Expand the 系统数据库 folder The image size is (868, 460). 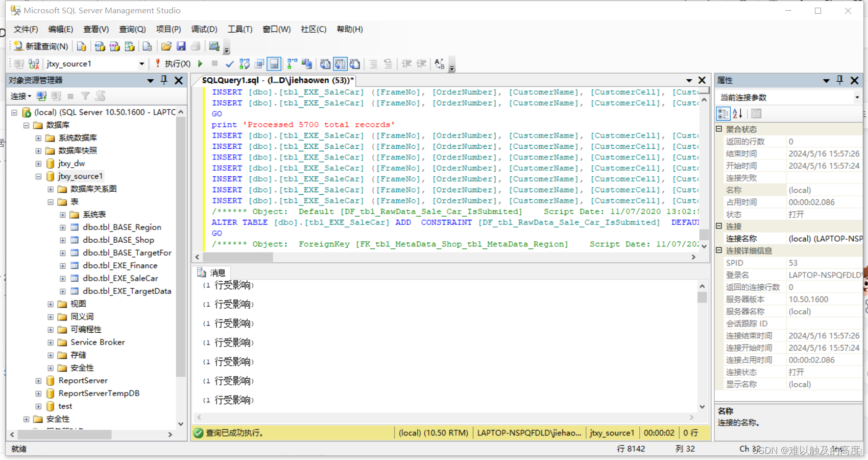[38, 138]
